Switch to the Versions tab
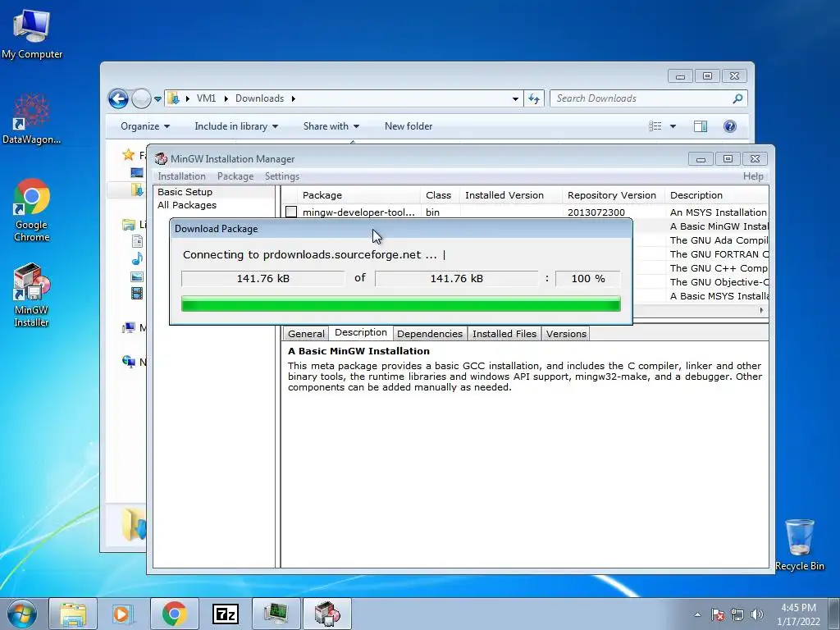This screenshot has width=840, height=630. [566, 334]
